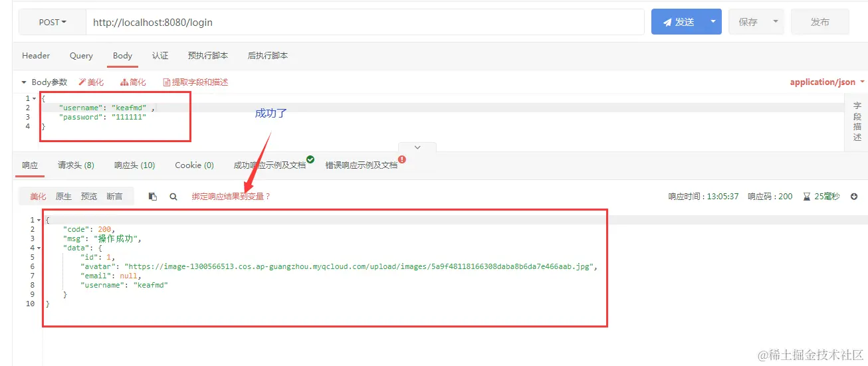Copy the response with the copy icon
Viewport: 868px width, 366px height.
pyautogui.click(x=153, y=197)
